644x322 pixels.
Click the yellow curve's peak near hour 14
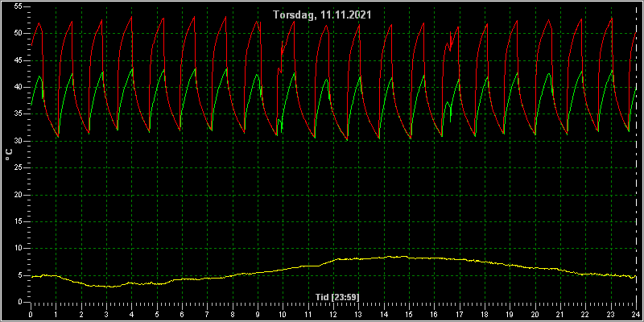(x=389, y=256)
